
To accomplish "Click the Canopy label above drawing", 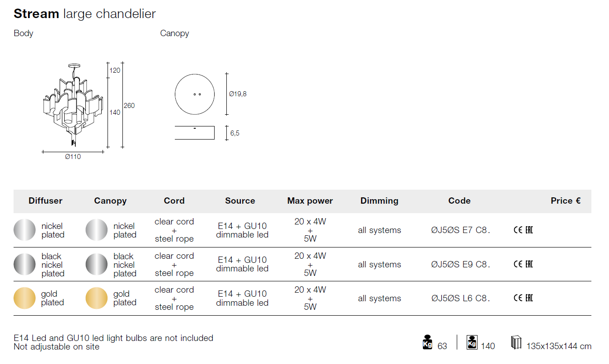I will (174, 33).
